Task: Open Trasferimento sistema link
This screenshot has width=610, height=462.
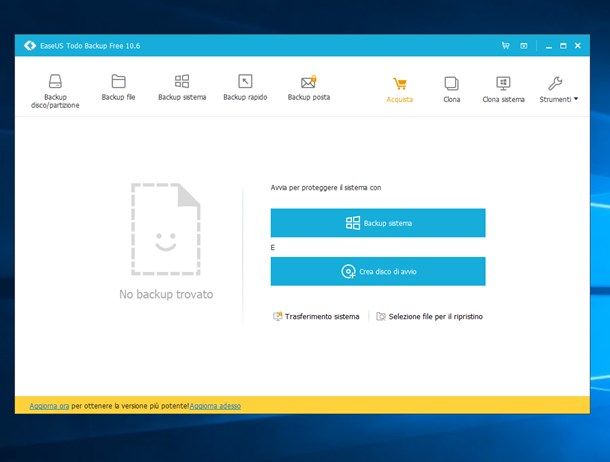Action: click(316, 317)
